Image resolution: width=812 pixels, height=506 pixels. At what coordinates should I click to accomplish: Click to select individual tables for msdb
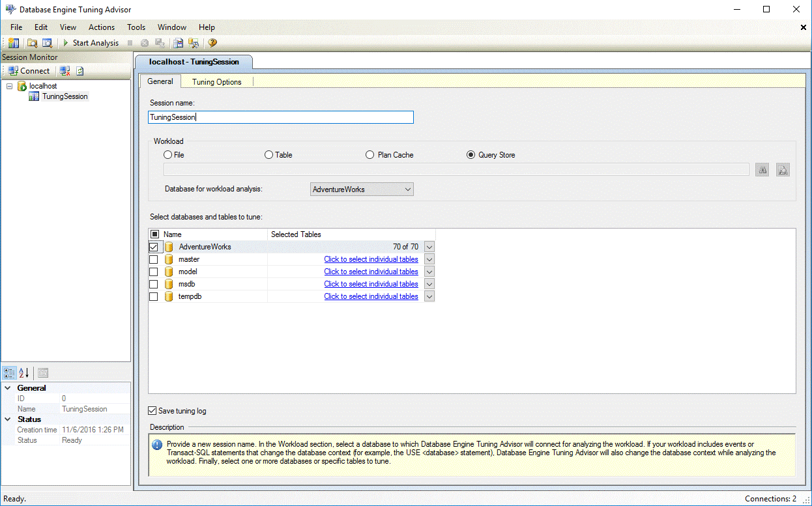[371, 283]
